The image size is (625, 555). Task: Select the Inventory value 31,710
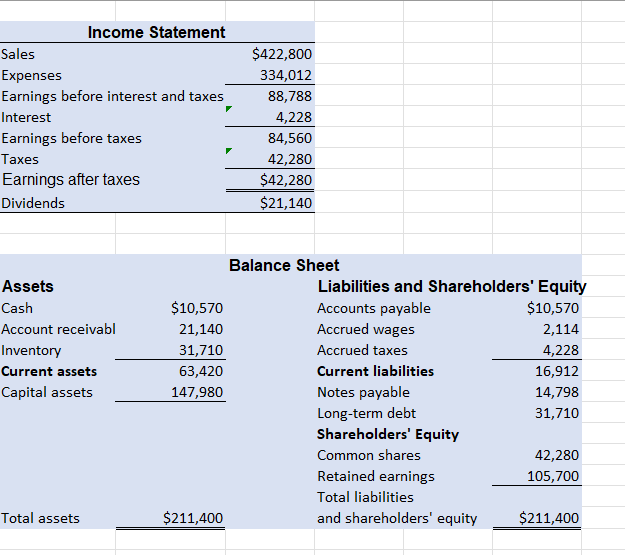click(x=170, y=350)
